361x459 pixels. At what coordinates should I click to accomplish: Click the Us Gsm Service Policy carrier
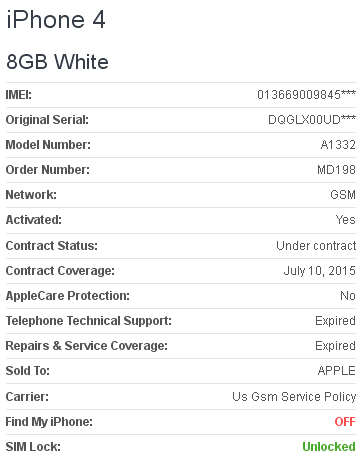294,397
